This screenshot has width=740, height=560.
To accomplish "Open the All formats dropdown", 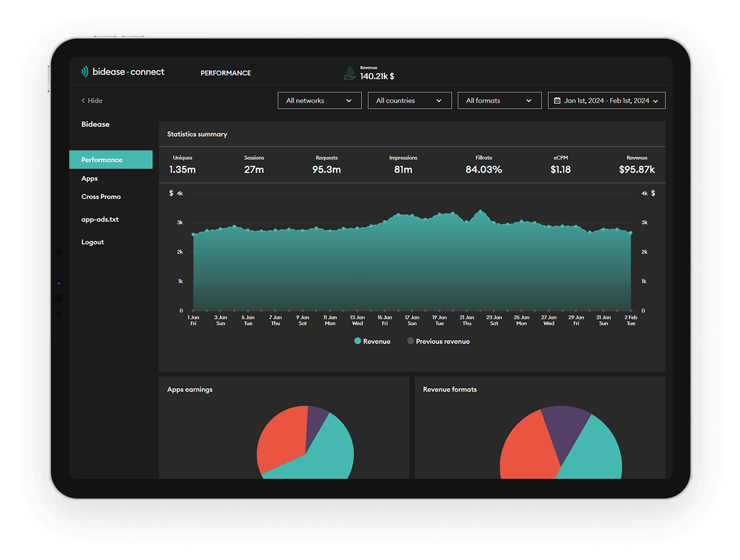I will (x=499, y=101).
